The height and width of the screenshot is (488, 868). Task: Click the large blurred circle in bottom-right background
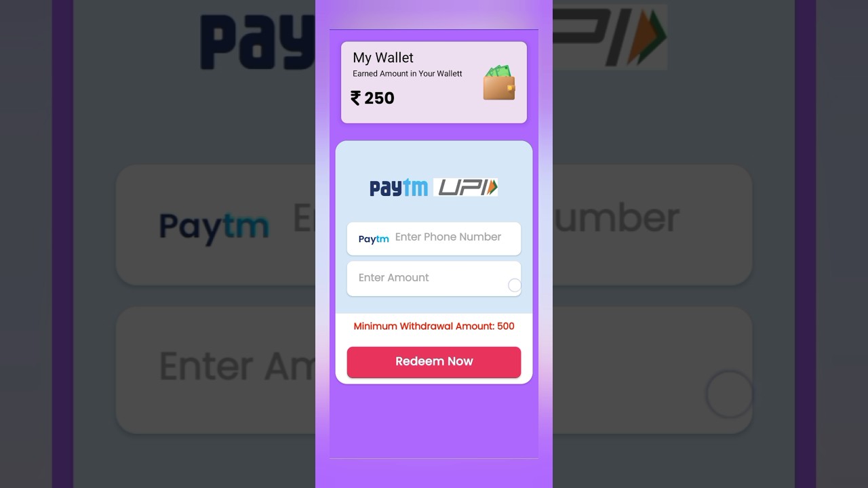pyautogui.click(x=730, y=394)
